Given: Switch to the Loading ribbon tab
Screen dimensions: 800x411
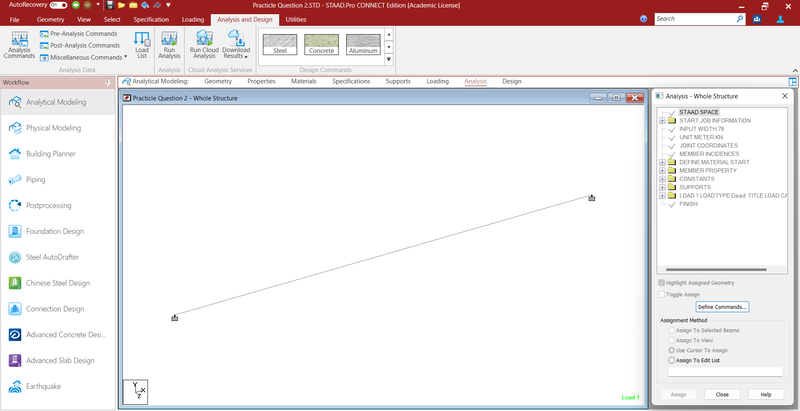Looking at the screenshot, I should tap(193, 19).
